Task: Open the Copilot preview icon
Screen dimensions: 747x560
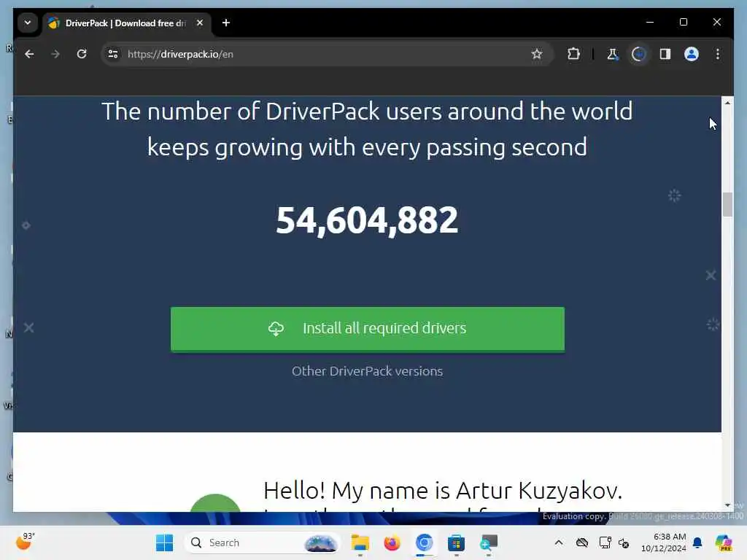Action: tap(723, 542)
